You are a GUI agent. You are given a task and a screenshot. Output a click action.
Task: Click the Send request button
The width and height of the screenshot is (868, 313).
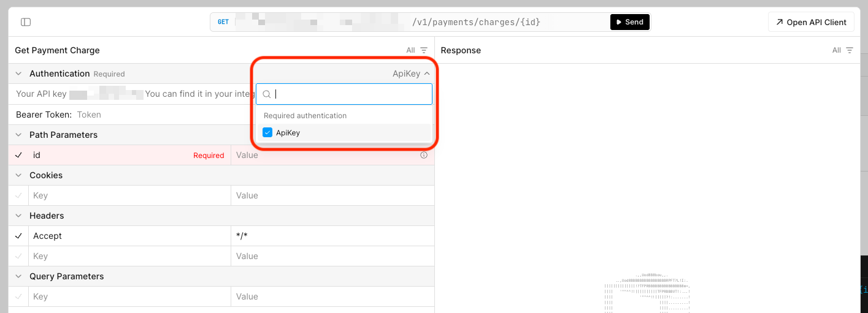click(x=629, y=22)
